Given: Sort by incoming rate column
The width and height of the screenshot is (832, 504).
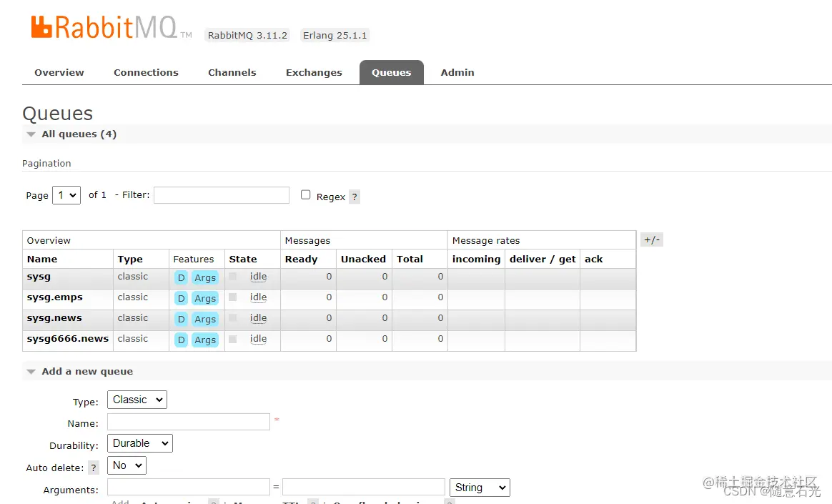Looking at the screenshot, I should click(476, 259).
